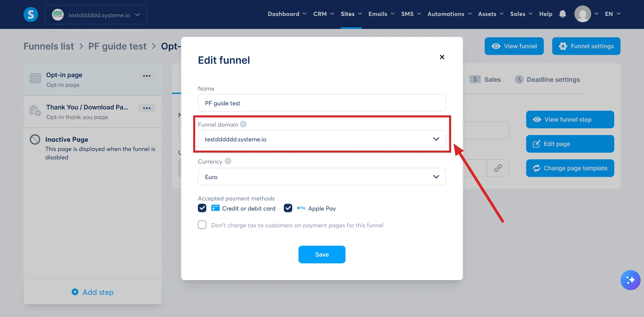Open the SMS menu
Image resolution: width=644 pixels, height=317 pixels.
(411, 14)
